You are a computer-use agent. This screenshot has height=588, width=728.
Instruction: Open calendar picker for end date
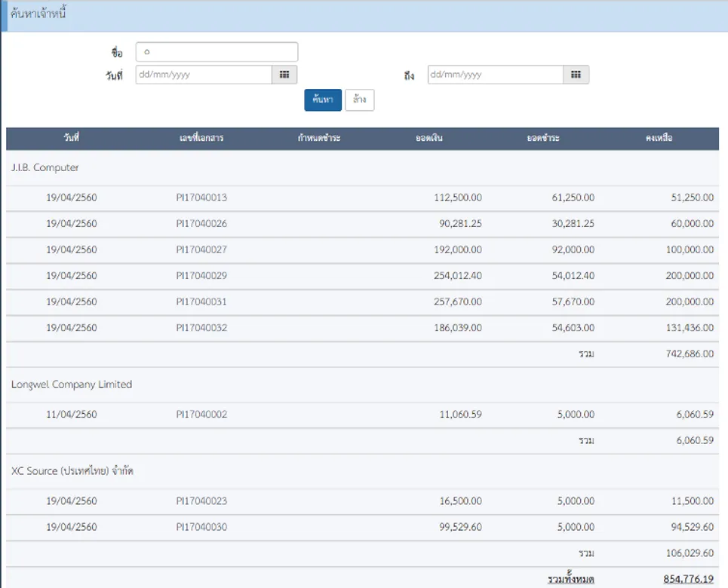(x=576, y=75)
